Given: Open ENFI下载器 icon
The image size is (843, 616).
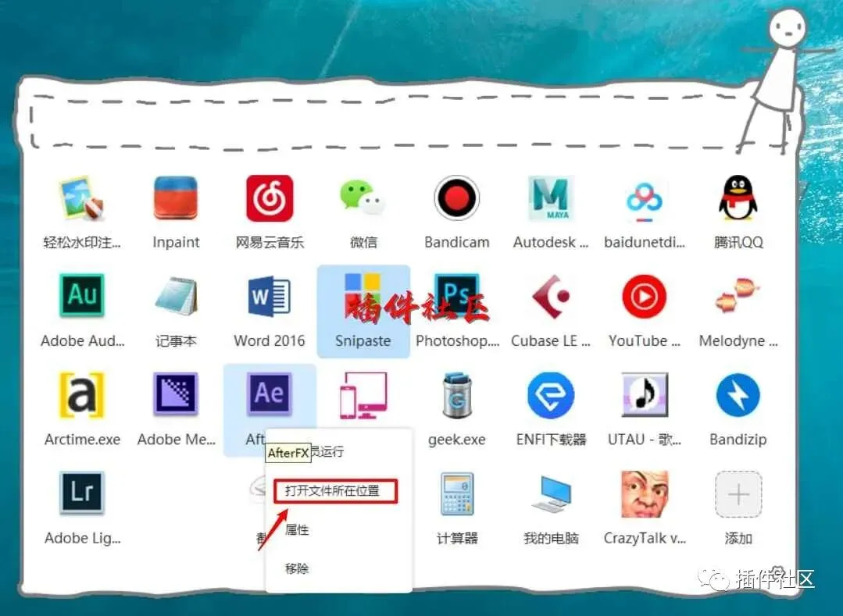Looking at the screenshot, I should click(551, 395).
